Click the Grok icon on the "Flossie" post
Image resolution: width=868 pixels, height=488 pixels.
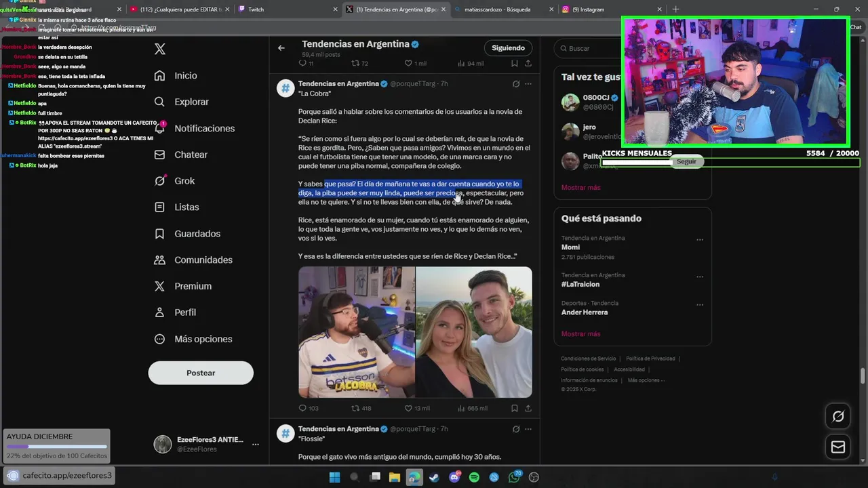point(516,429)
